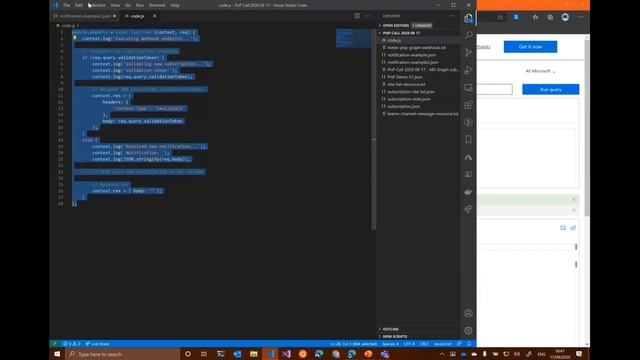The image size is (640, 360).
Task: Open the Source Control view
Action: coord(468,53)
